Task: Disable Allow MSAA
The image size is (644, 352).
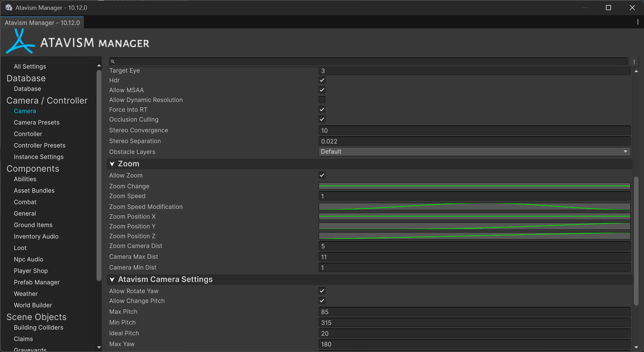Action: tap(322, 90)
